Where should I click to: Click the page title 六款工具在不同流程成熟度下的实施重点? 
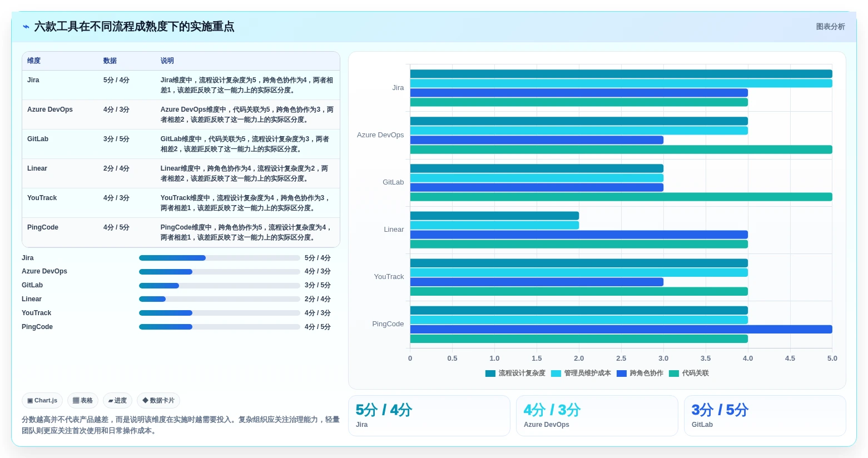pos(134,27)
